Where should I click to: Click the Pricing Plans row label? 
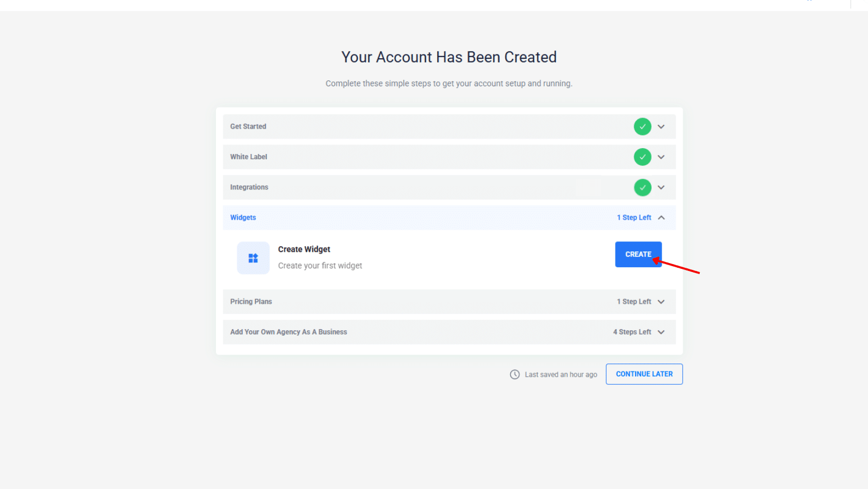(x=251, y=302)
